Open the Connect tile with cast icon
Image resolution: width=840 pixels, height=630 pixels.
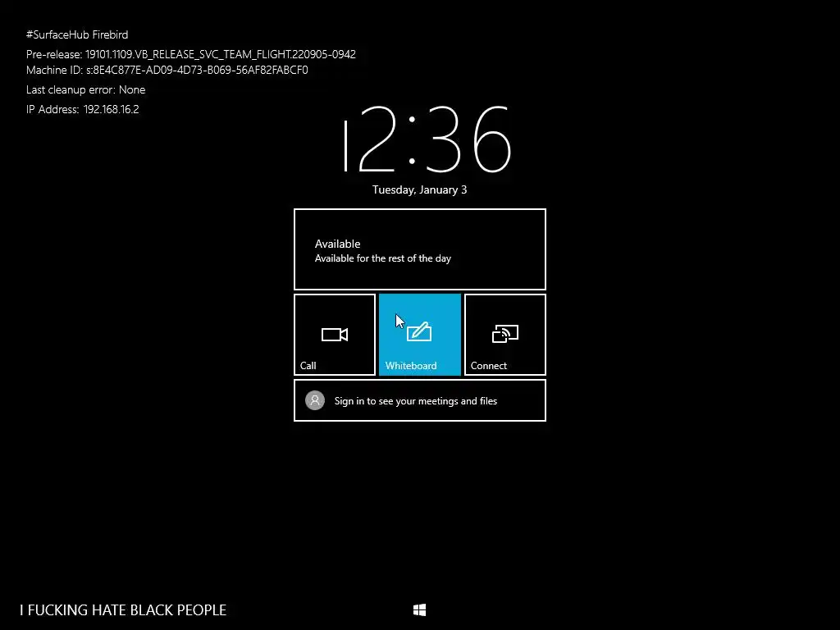(505, 335)
